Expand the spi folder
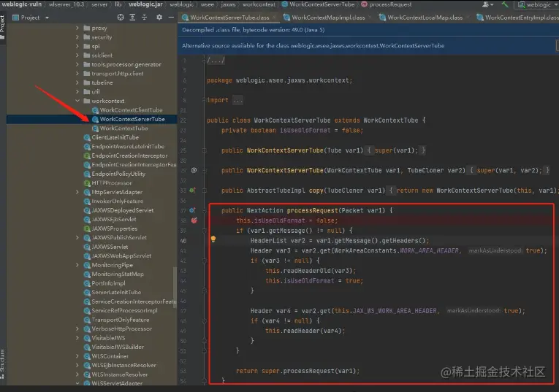 [x=77, y=46]
